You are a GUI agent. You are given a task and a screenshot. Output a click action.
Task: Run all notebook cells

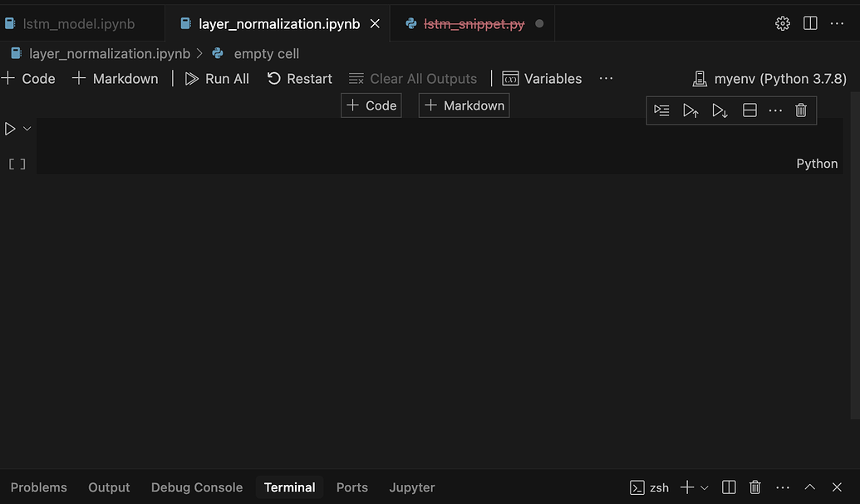217,78
